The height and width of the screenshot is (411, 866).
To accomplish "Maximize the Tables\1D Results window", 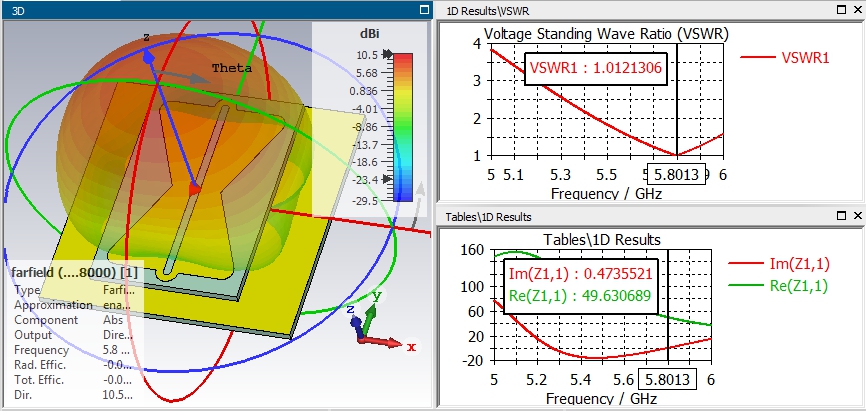I will point(841,215).
